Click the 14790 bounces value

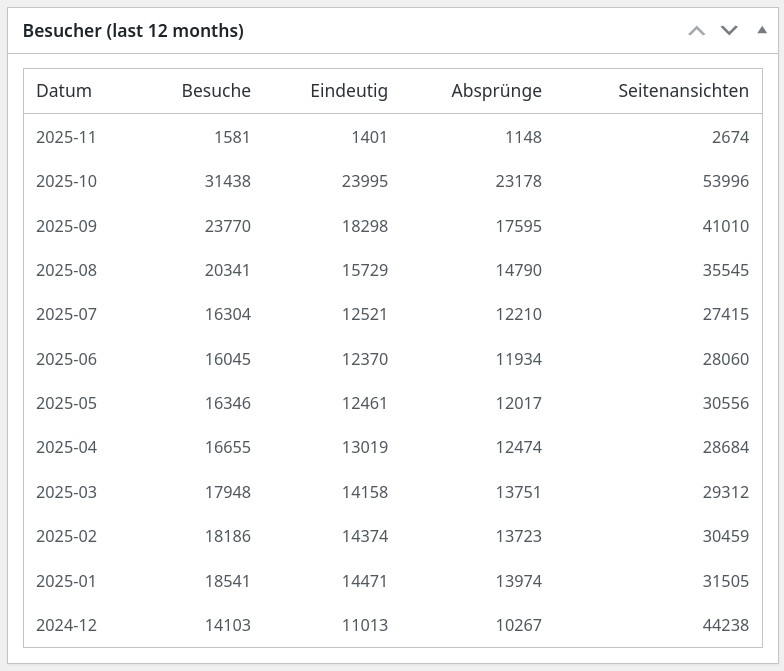click(x=517, y=270)
